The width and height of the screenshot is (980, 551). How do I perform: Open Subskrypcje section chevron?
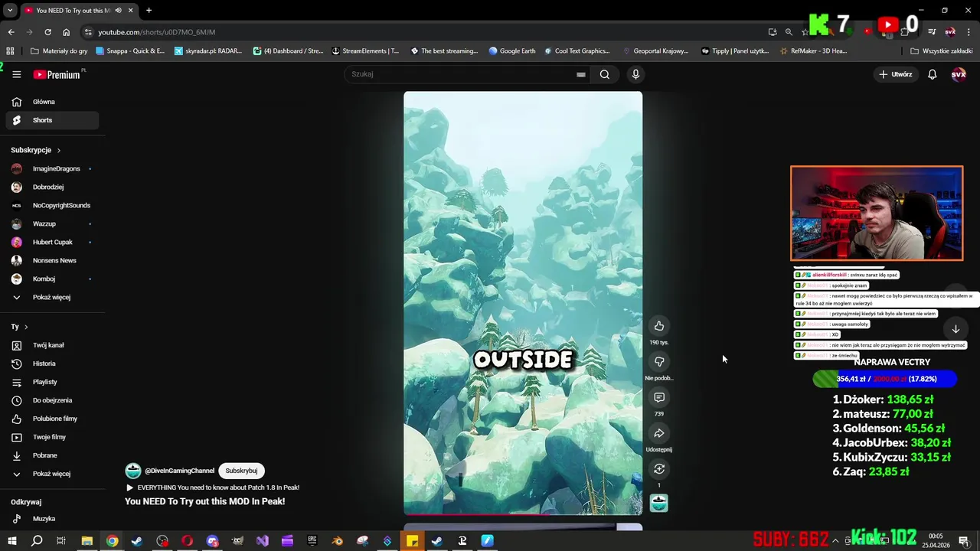pyautogui.click(x=58, y=150)
